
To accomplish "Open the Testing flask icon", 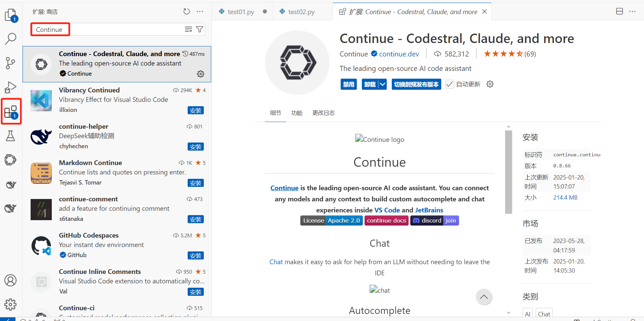I will pyautogui.click(x=11, y=136).
